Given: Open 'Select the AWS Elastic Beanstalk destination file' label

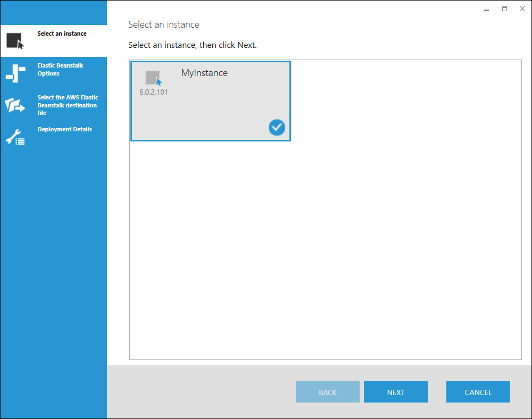Looking at the screenshot, I should 67,105.
